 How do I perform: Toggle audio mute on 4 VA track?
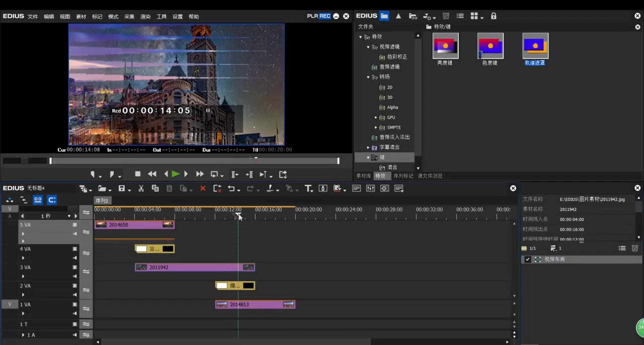(75, 258)
